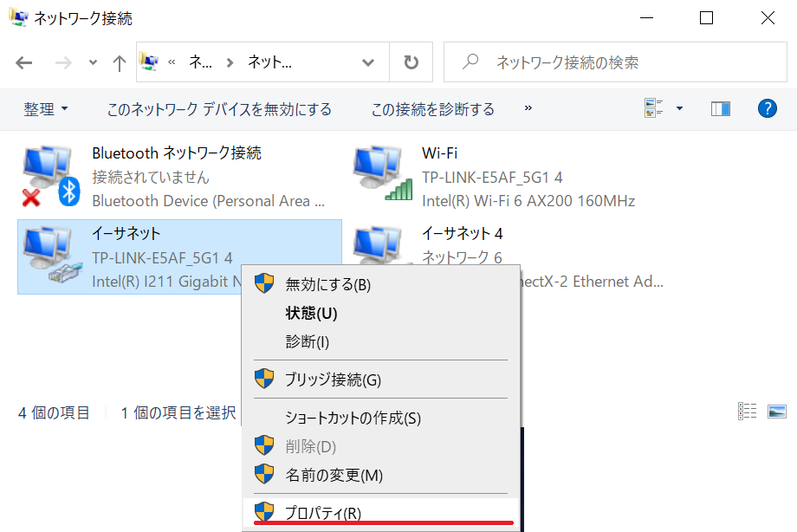
Task: Click shield icon beside 無効にする(B)
Action: click(264, 282)
